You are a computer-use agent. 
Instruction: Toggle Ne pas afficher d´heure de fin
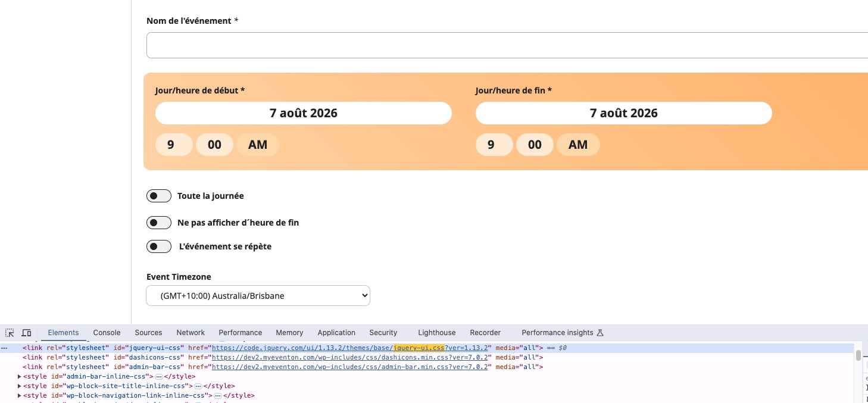coord(159,223)
